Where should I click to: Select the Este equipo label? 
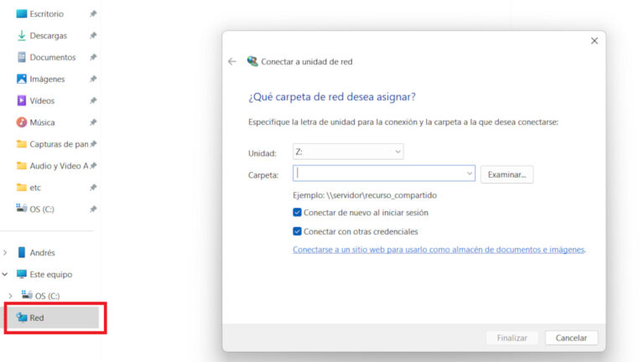pos(51,274)
